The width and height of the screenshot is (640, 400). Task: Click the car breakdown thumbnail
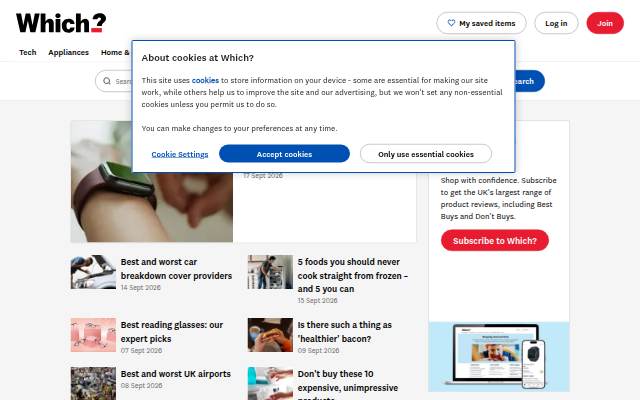[93, 272]
